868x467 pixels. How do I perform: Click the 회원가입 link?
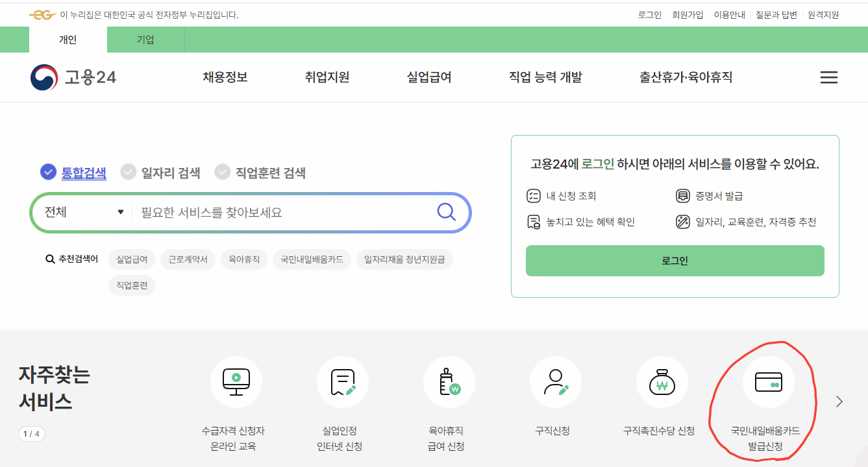pyautogui.click(x=687, y=14)
